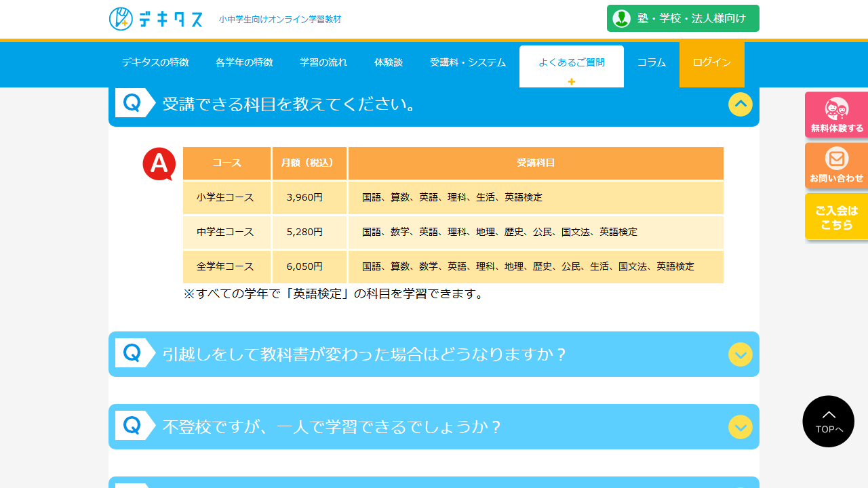The height and width of the screenshot is (488, 868).
Task: Click 塾・学校・法人様向け button
Action: [x=683, y=18]
